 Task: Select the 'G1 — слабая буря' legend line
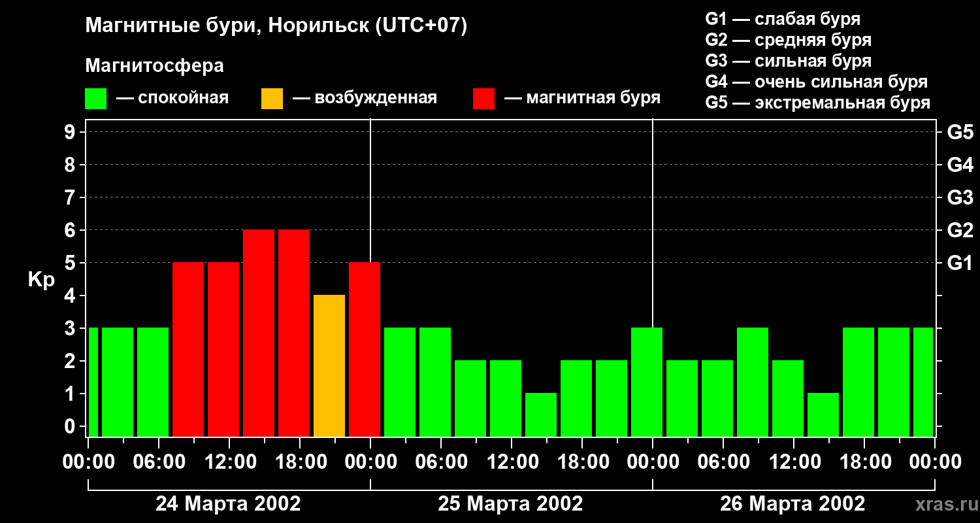click(x=783, y=19)
